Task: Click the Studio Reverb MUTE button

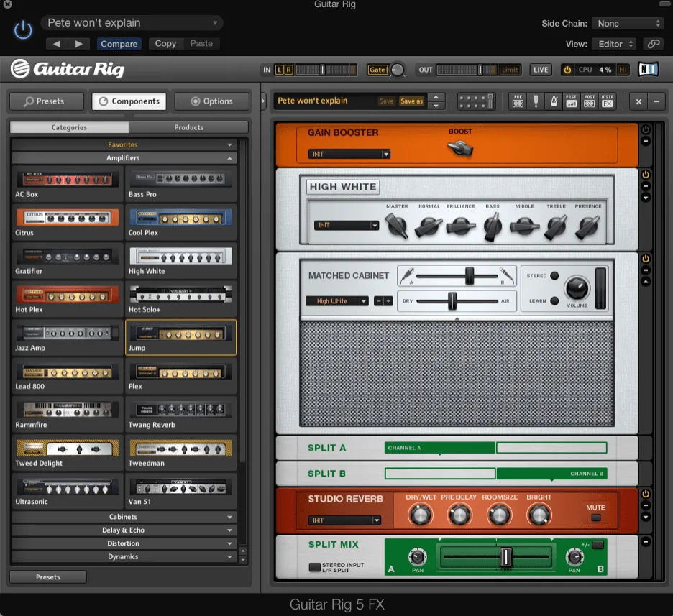Action: (x=596, y=518)
